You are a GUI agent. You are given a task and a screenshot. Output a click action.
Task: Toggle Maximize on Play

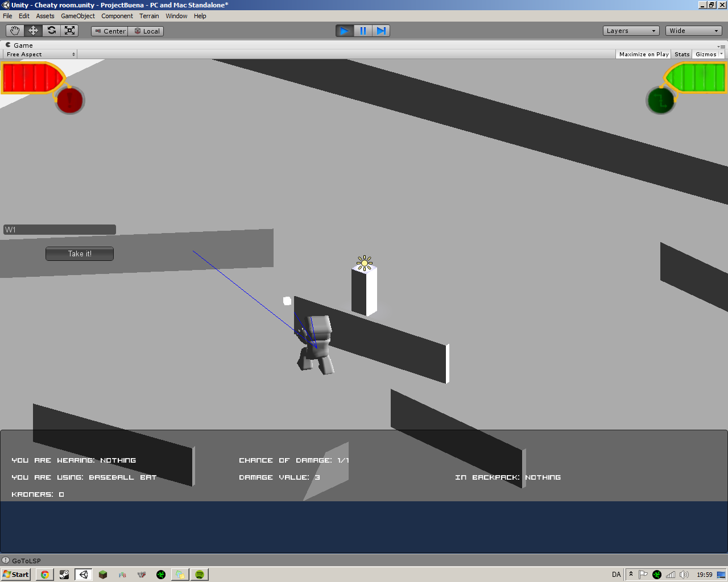click(x=643, y=55)
